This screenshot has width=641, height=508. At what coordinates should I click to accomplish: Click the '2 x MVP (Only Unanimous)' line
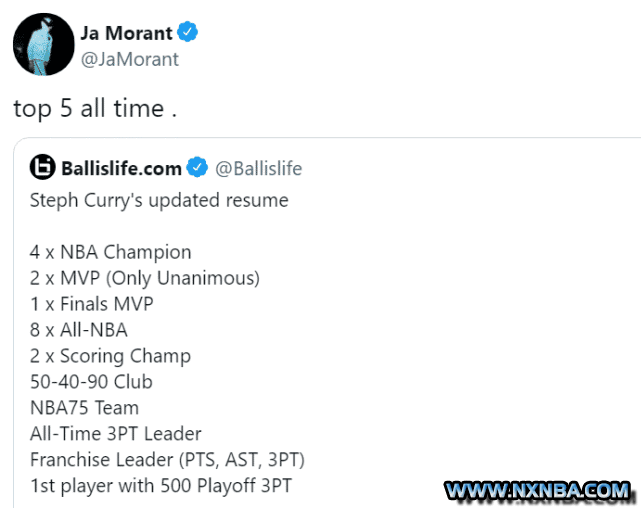(145, 278)
